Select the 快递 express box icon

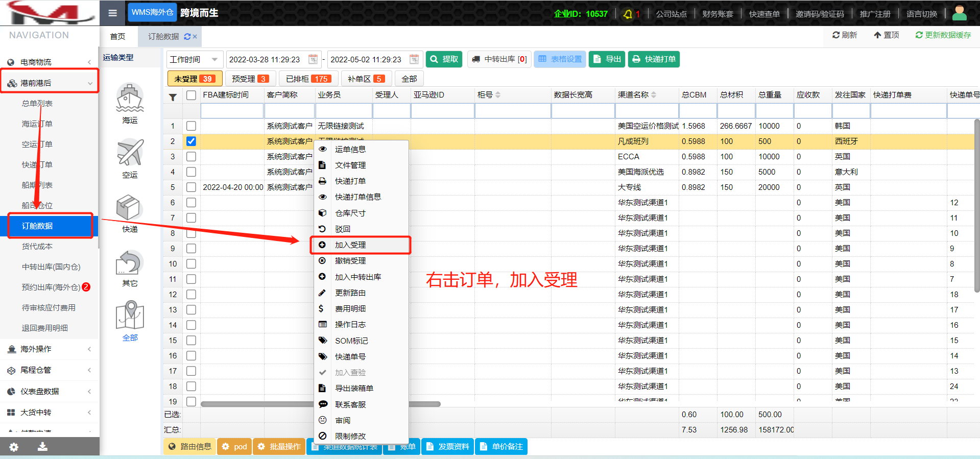(x=130, y=208)
